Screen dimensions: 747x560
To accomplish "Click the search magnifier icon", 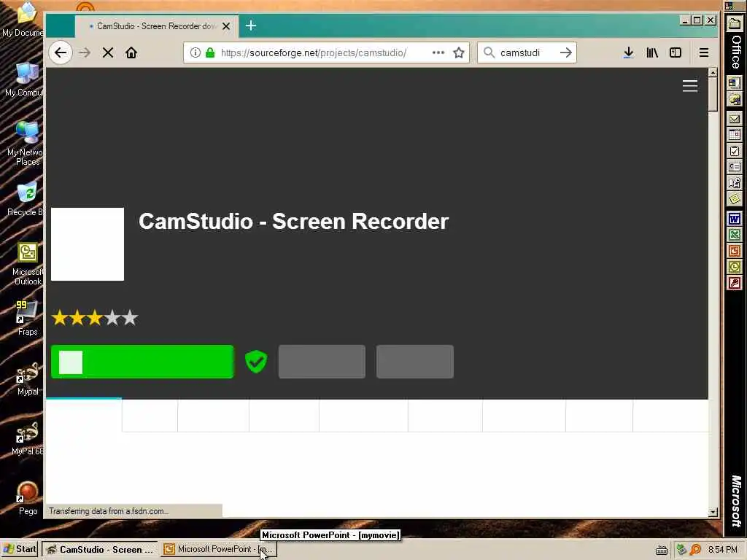I will pos(489,52).
